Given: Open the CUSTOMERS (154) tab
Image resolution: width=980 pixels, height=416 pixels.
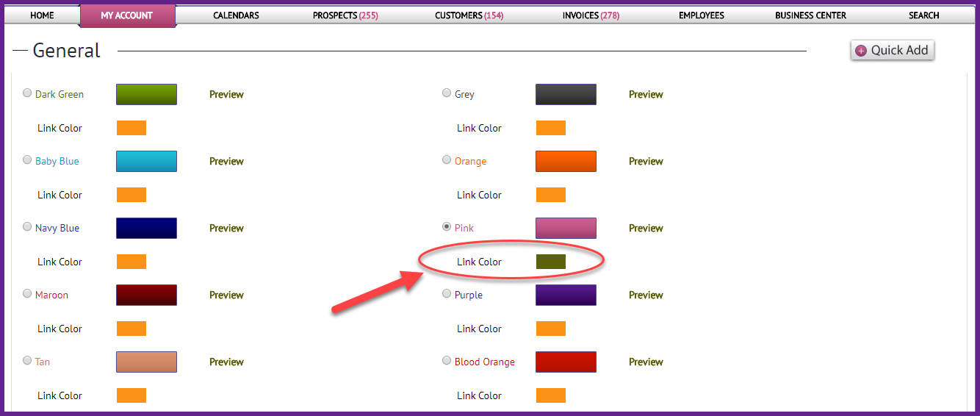Looking at the screenshot, I should tap(469, 15).
